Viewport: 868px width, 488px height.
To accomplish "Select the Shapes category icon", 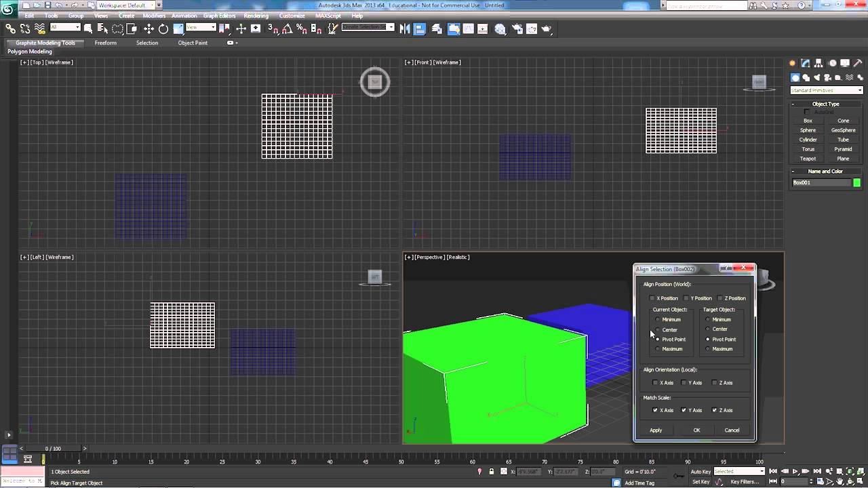I will (x=806, y=77).
